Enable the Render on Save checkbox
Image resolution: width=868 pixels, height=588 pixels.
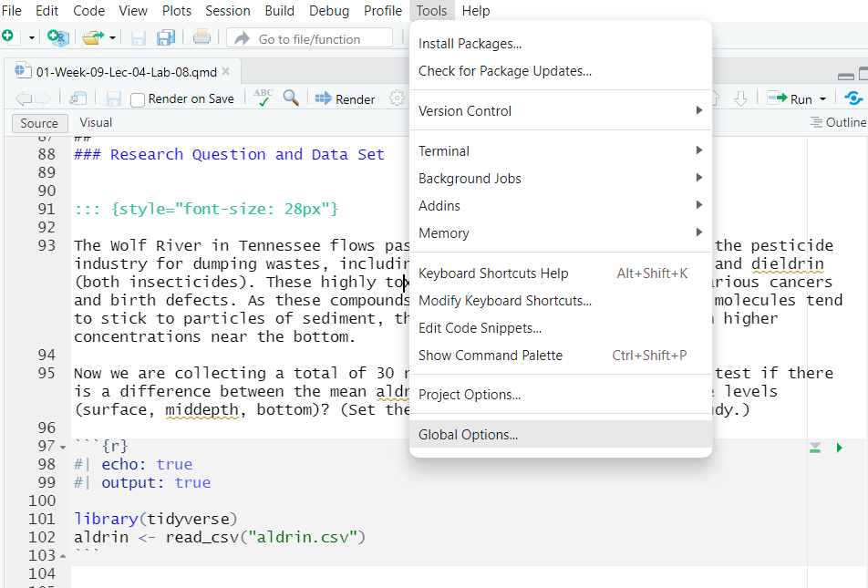pos(138,99)
